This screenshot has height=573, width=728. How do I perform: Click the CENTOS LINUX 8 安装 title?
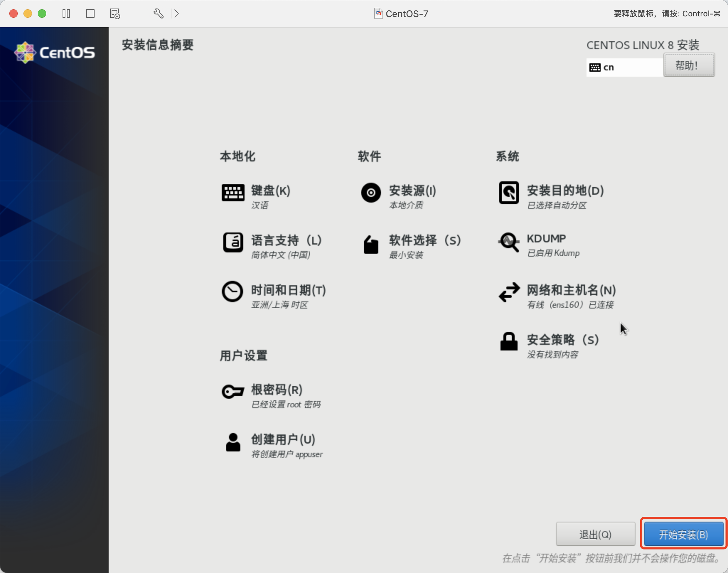(643, 45)
